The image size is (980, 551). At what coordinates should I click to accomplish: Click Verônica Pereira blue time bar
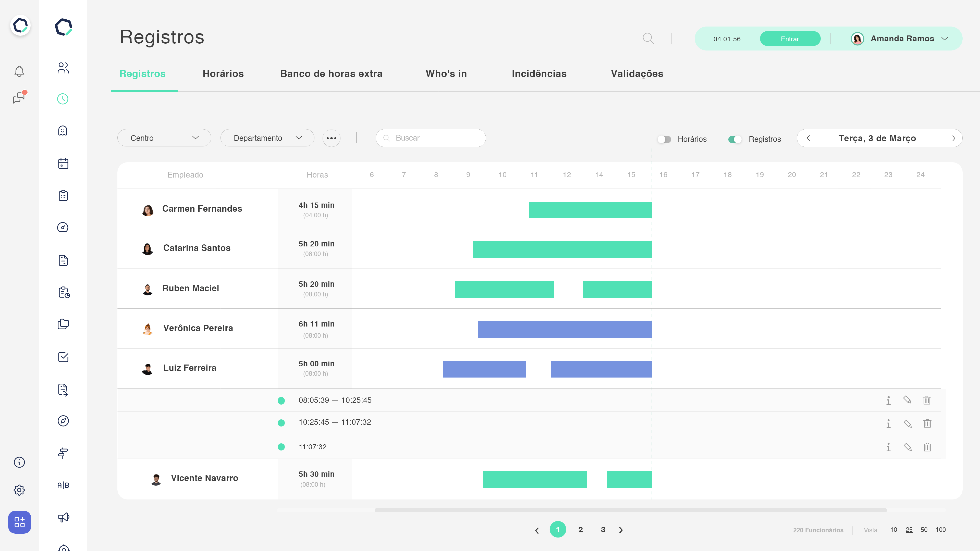(565, 329)
